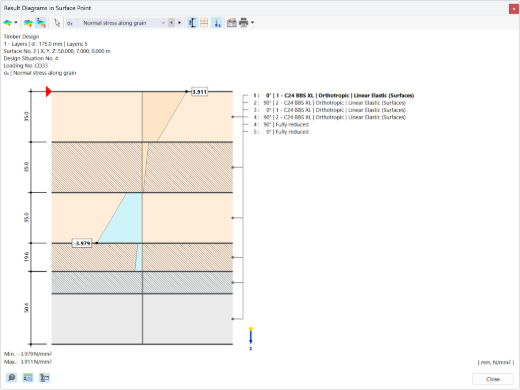The width and height of the screenshot is (520, 390).
Task: Click the [mm, N/mm²] units label
Action: coord(496,362)
